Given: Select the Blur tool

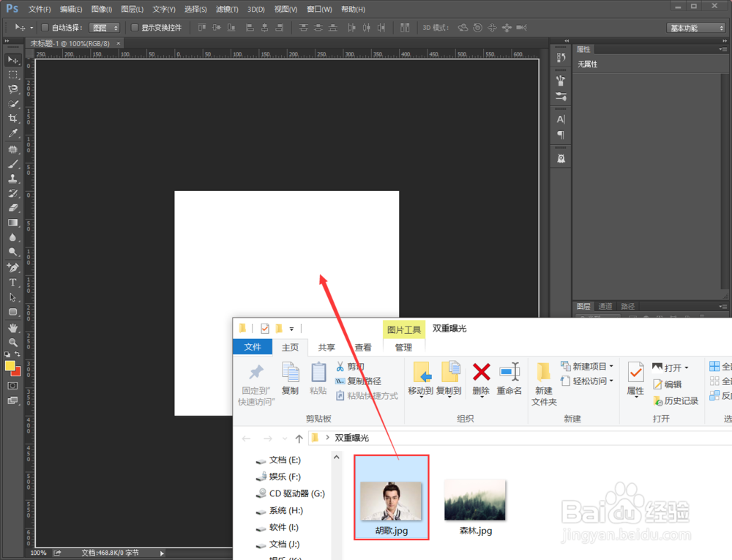Looking at the screenshot, I should pos(12,237).
